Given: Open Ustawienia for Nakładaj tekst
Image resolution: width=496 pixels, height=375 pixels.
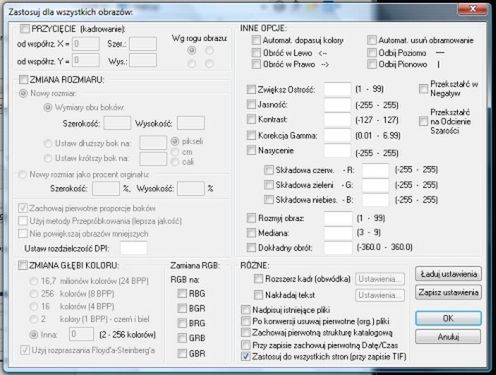Looking at the screenshot, I should (x=380, y=295).
